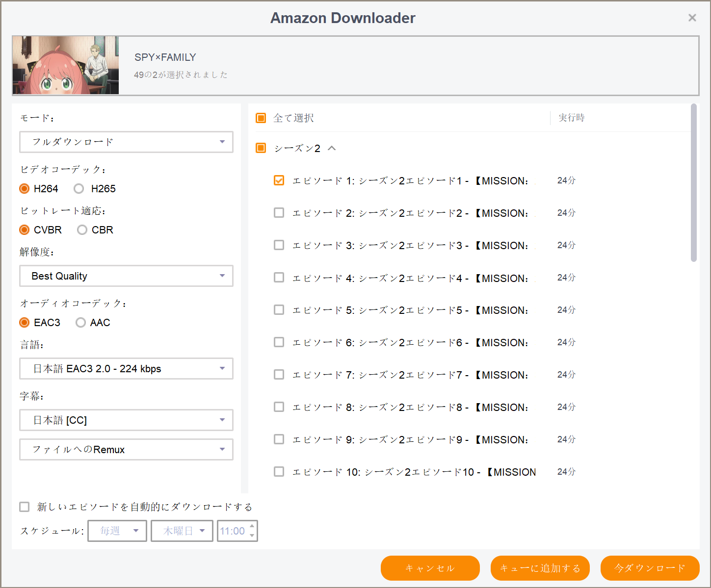Collapse the シーズン2 episode list
This screenshot has width=711, height=588.
332,148
